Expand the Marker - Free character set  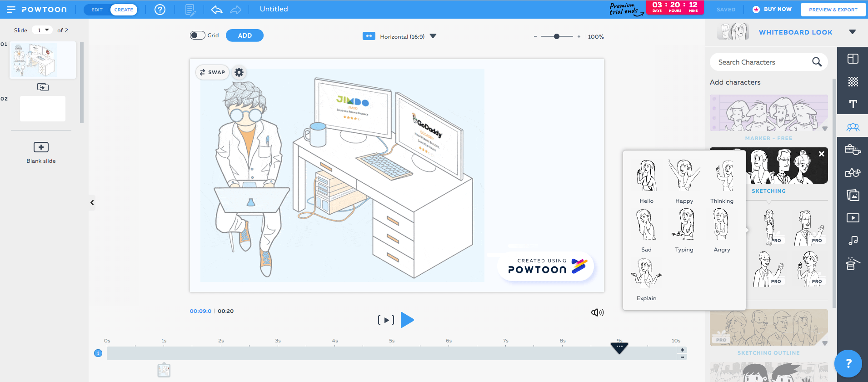point(825,129)
